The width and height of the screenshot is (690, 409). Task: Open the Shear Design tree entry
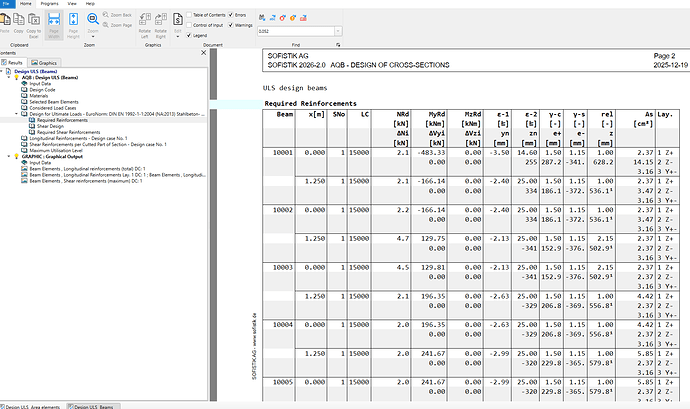pos(49,125)
